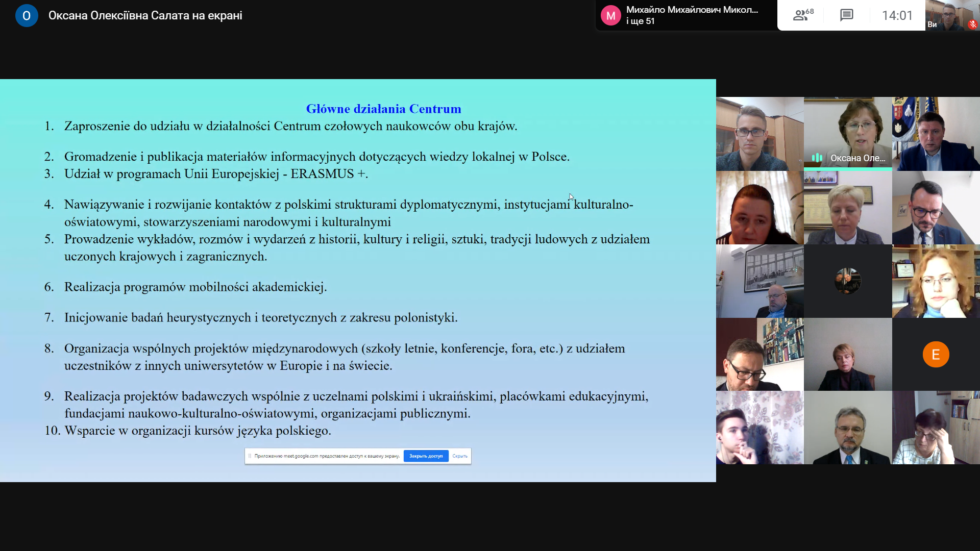Viewport: 980px width, 551px height.
Task: Click the pink M participant avatar
Action: tap(610, 15)
